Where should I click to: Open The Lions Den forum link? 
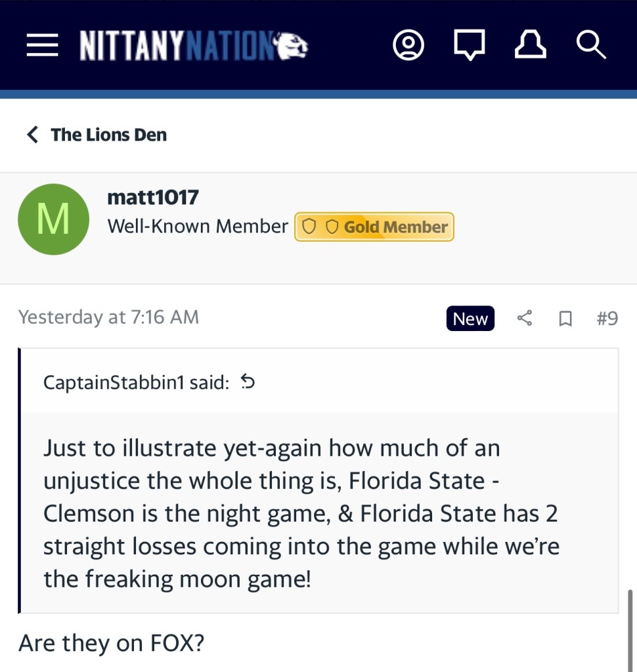click(109, 135)
